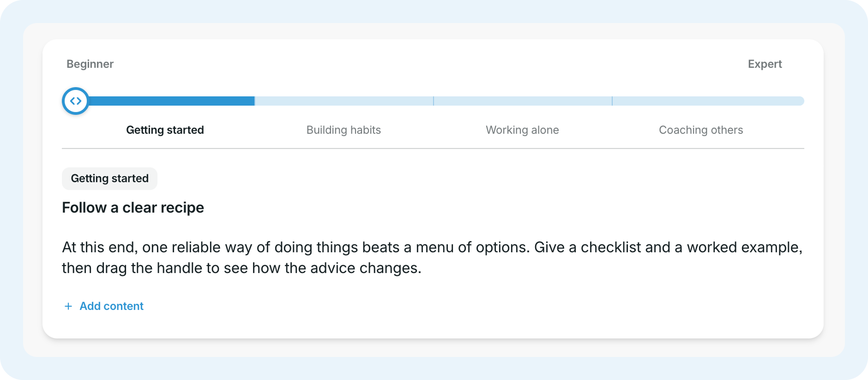Viewport: 868px width, 380px height.
Task: Jump to the Working alone step
Action: point(522,130)
